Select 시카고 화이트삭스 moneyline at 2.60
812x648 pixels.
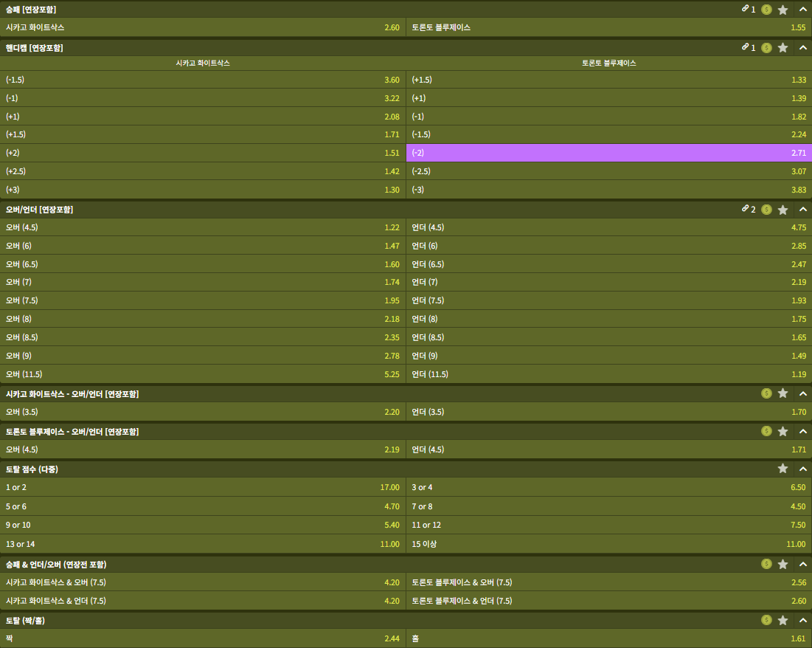tap(203, 27)
